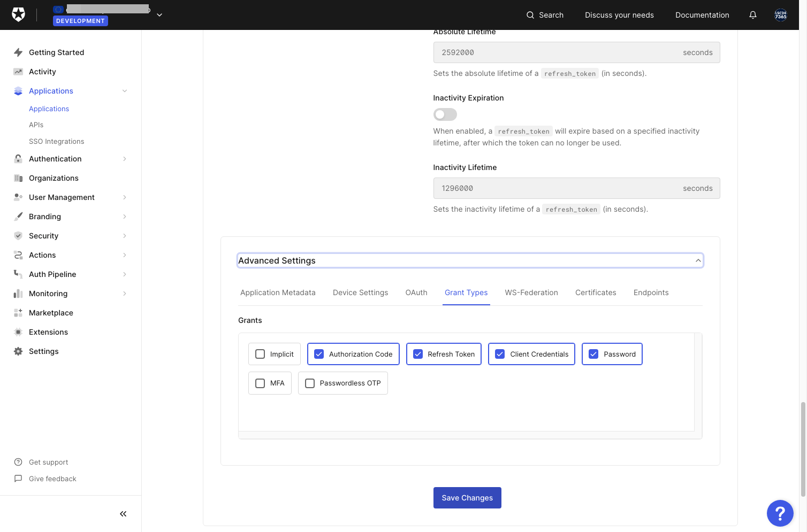Check the Implicit grant checkbox
The image size is (807, 532).
coord(260,354)
